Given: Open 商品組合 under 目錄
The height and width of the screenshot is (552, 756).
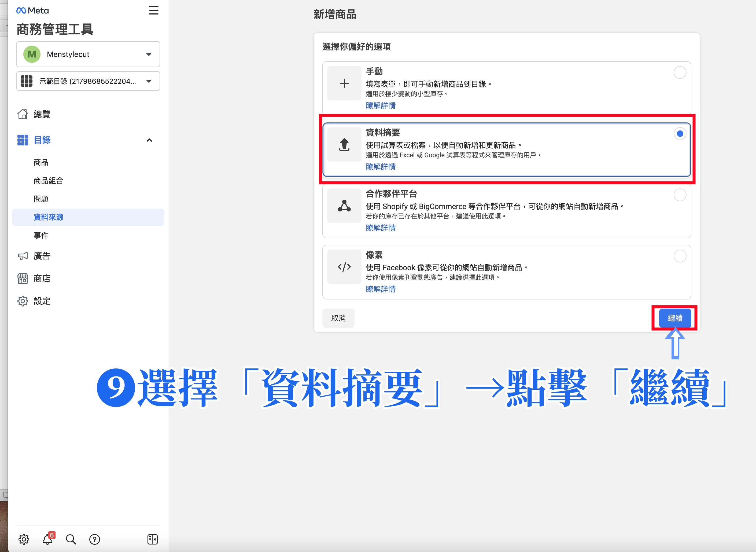Looking at the screenshot, I should click(x=49, y=181).
